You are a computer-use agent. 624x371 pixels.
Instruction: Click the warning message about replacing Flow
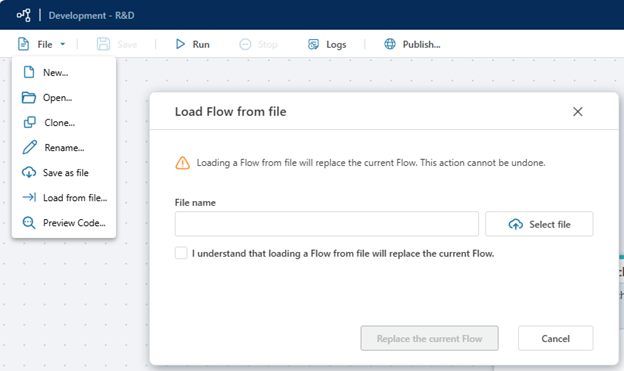(x=371, y=163)
